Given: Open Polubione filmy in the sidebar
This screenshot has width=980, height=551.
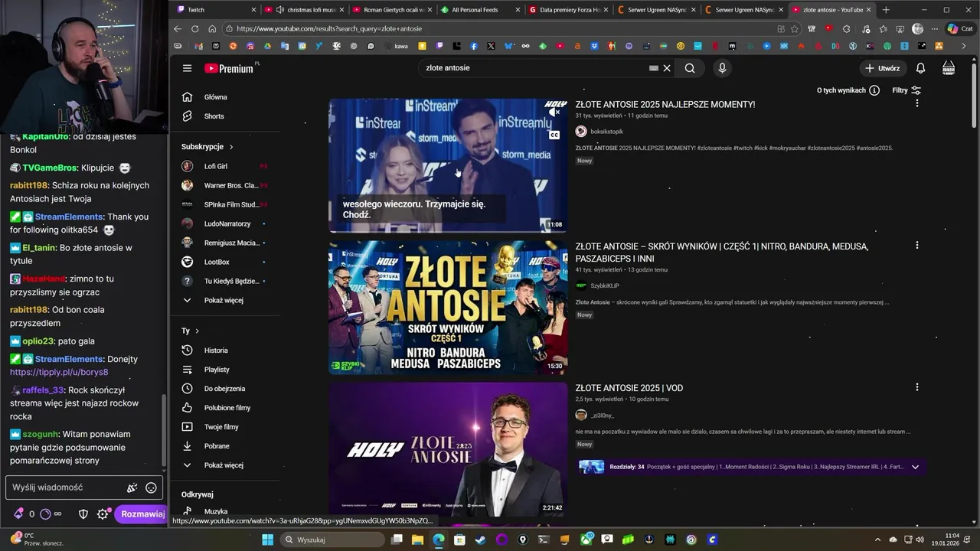Looking at the screenshot, I should (226, 408).
